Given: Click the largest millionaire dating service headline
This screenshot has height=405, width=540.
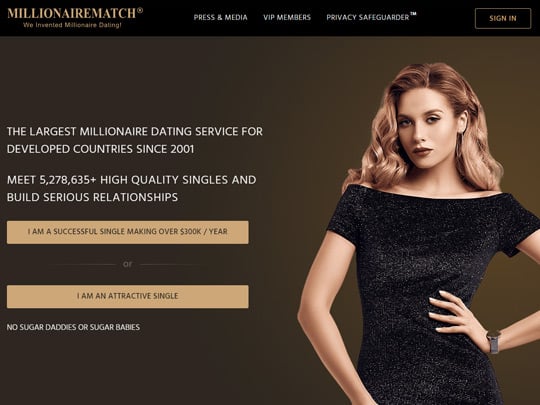Looking at the screenshot, I should 135,140.
